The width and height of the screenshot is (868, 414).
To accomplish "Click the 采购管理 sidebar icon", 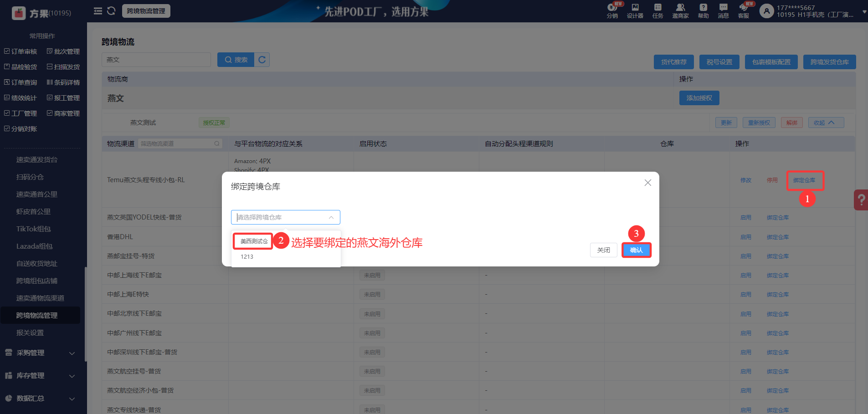I will pos(8,353).
